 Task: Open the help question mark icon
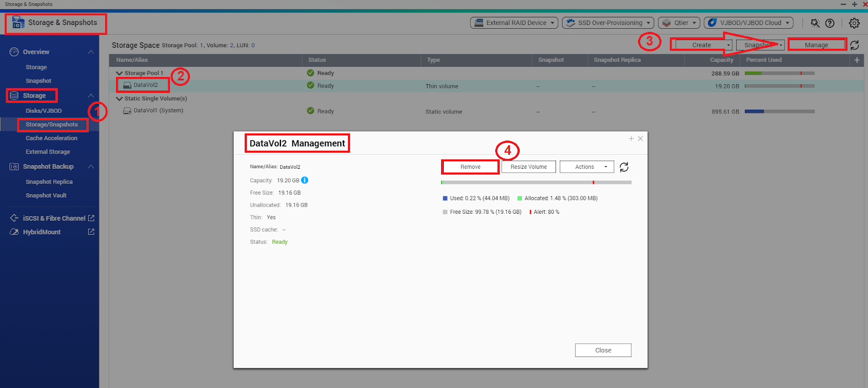[x=829, y=23]
